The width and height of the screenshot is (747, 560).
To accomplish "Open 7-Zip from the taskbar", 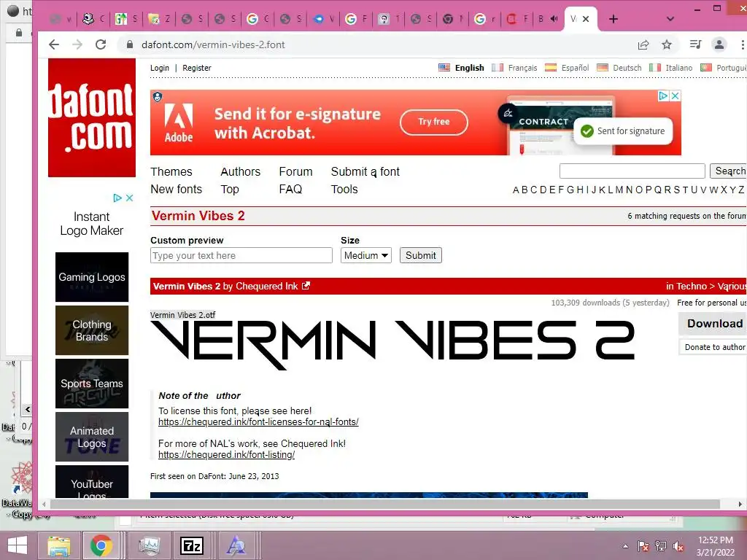I will [x=192, y=545].
